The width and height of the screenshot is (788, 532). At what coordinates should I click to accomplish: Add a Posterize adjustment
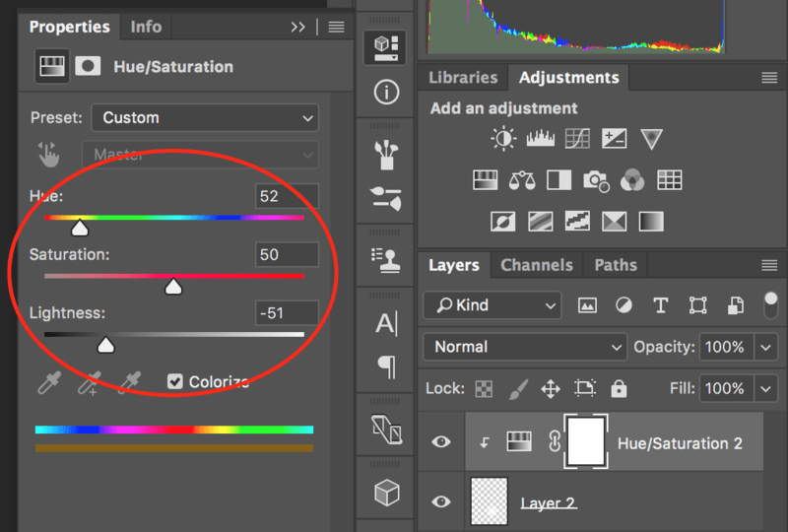[541, 222]
